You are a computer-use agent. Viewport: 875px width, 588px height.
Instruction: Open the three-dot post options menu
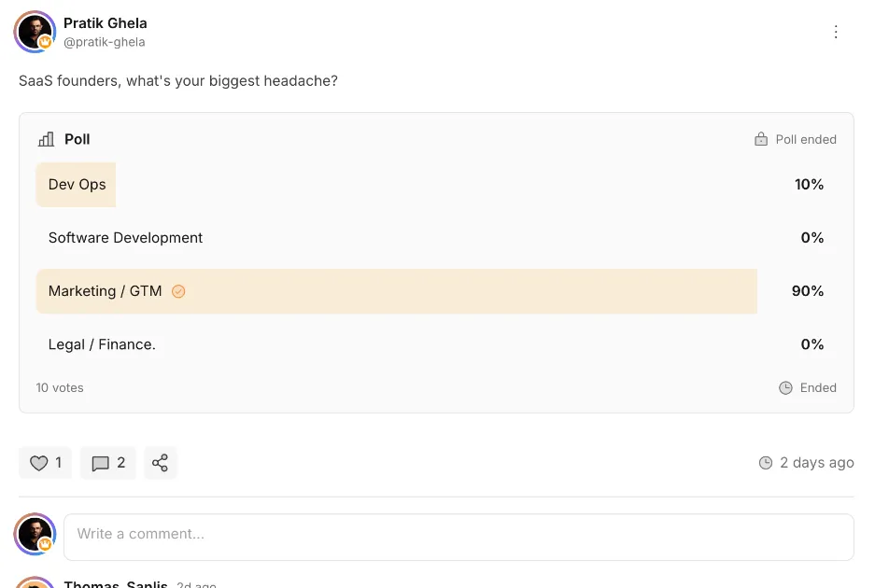pyautogui.click(x=836, y=32)
